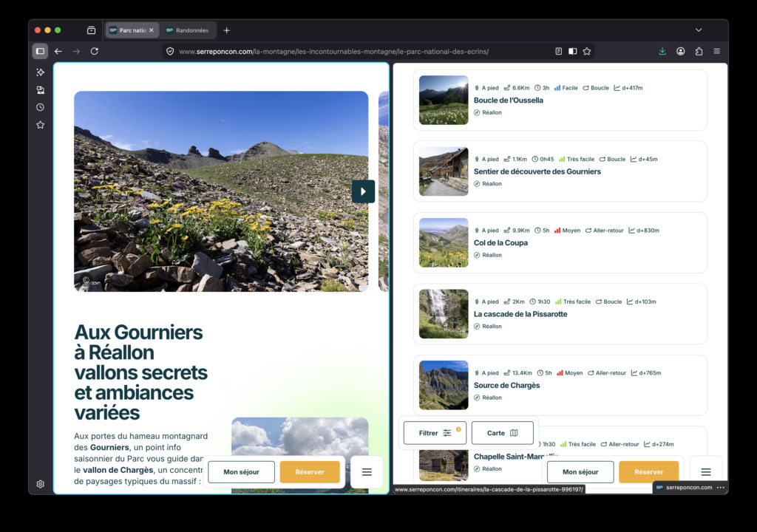Open the Col de la Coupa hike

click(500, 242)
